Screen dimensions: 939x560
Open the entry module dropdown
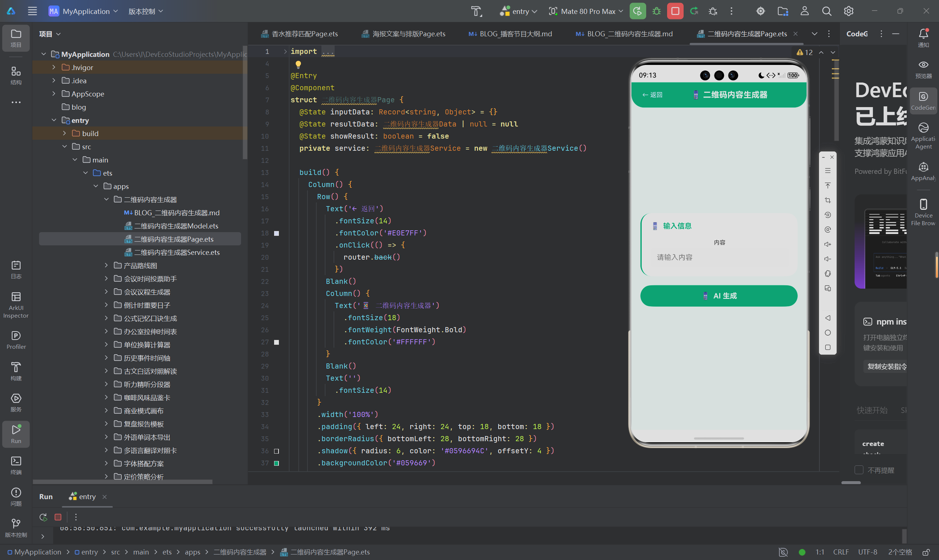coord(519,11)
